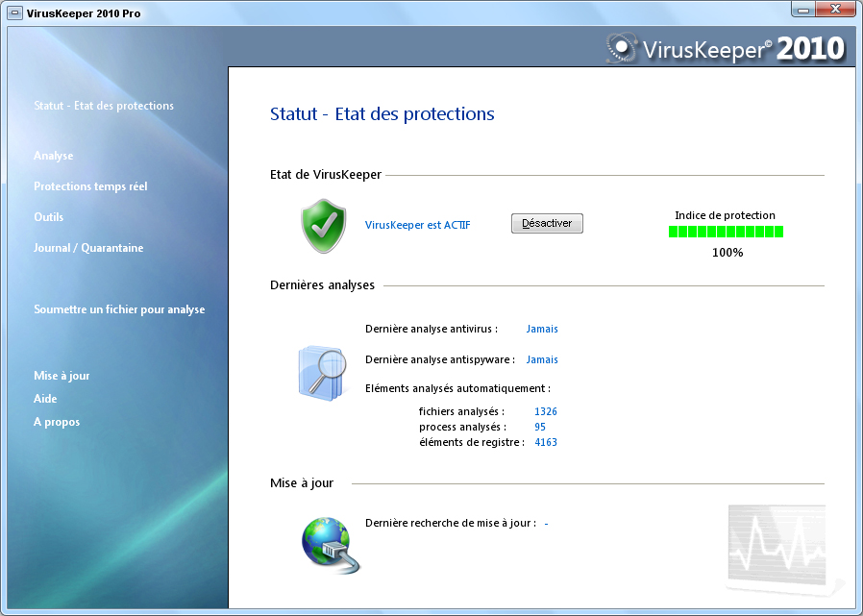Select Soumettre un fichier pour analyse
This screenshot has width=863, height=616.
(119, 309)
